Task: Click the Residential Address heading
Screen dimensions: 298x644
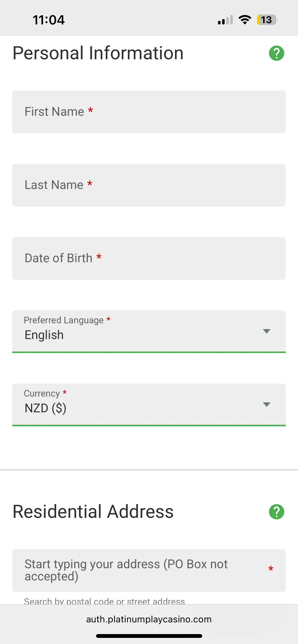Action: point(93,512)
